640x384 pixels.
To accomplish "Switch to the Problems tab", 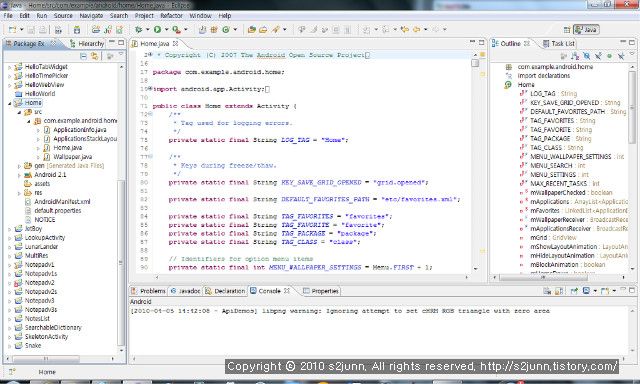I will pos(148,291).
